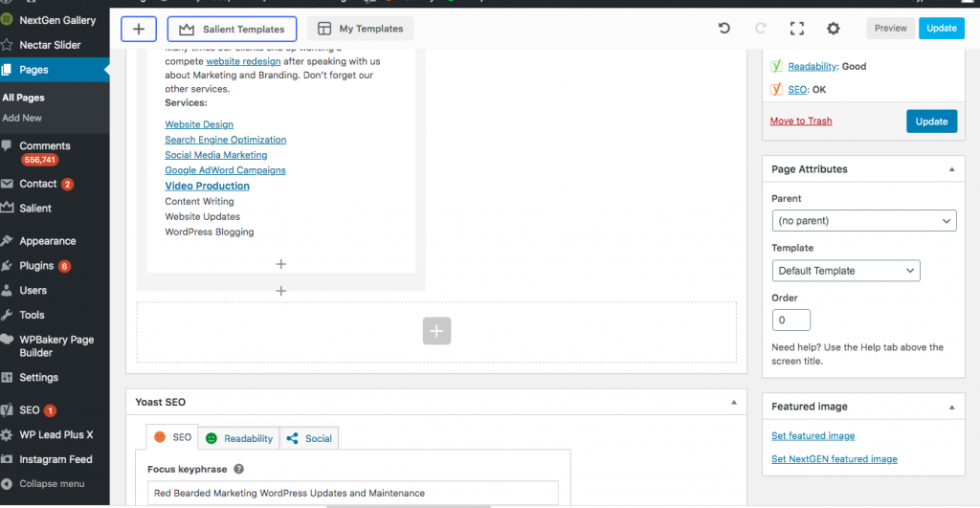
Task: Click Move to Trash link
Action: click(x=801, y=121)
